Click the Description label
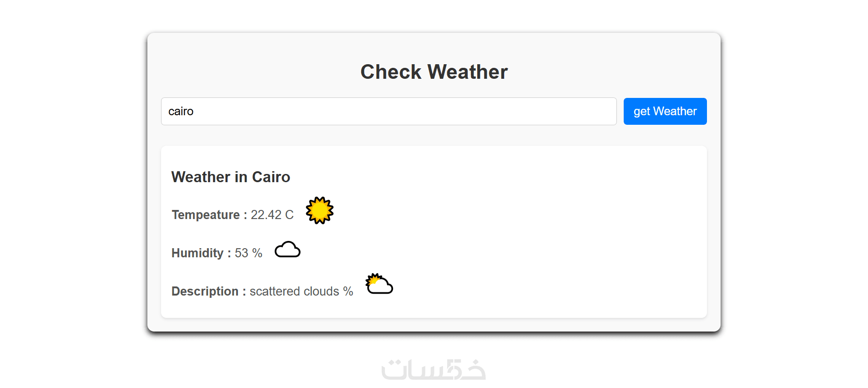Screen dimensions: 868x388 [x=205, y=291]
